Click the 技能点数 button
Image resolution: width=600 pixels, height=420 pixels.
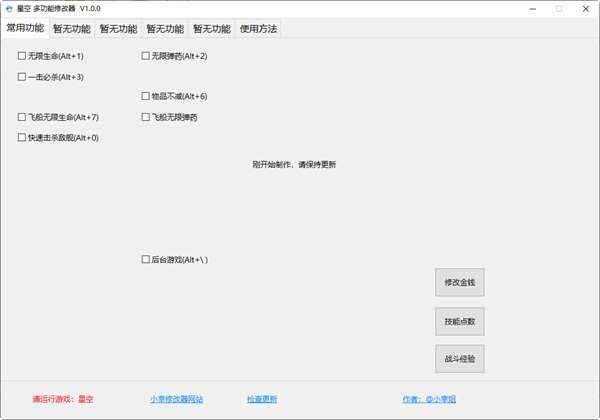[x=459, y=321]
